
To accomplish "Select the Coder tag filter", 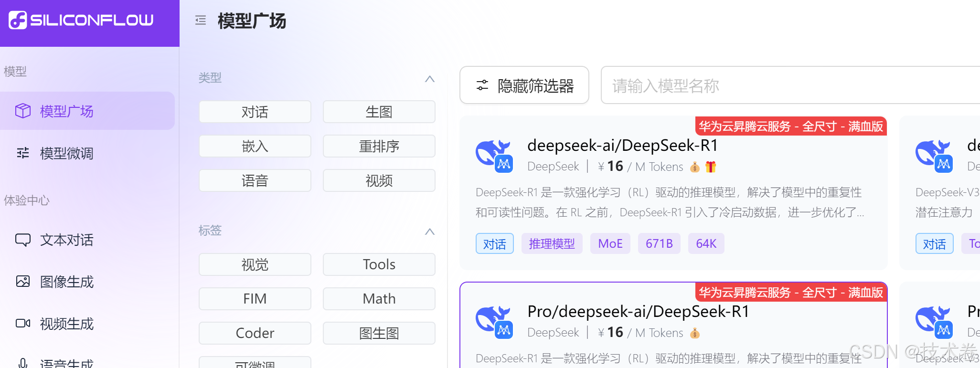I will coord(255,333).
